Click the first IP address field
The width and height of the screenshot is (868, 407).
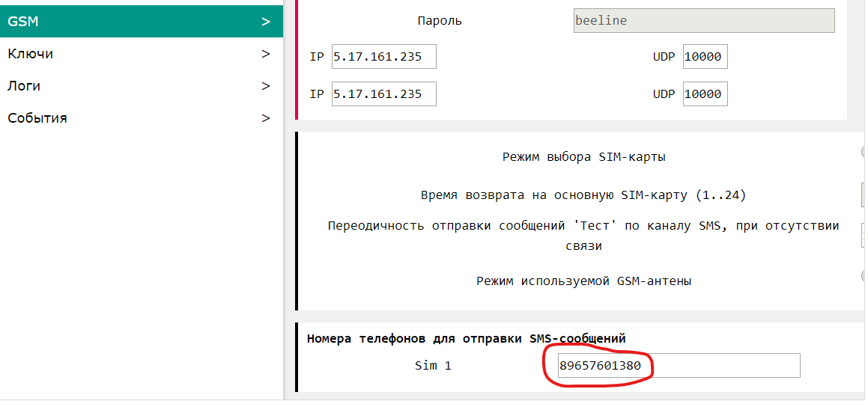click(384, 57)
